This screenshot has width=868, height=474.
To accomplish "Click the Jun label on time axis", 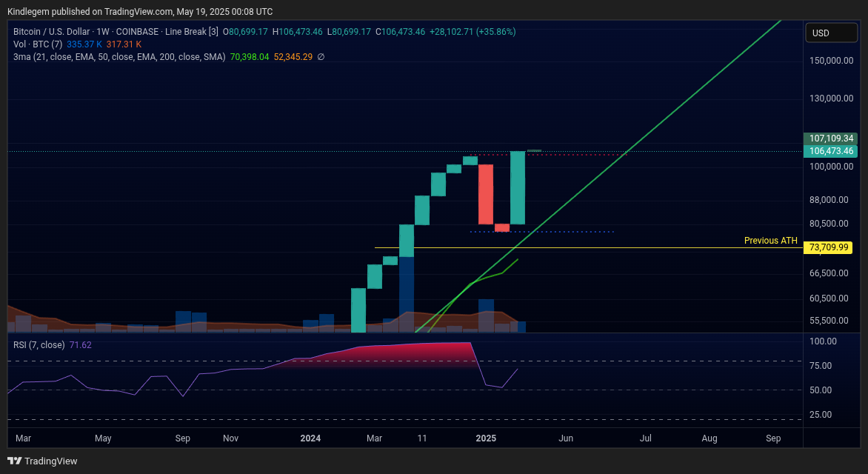I will (x=566, y=438).
